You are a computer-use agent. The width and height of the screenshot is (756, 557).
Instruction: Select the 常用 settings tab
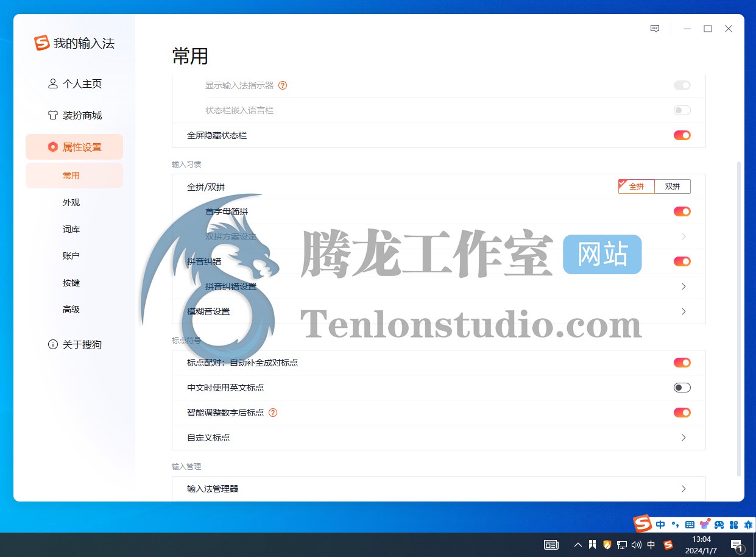tap(74, 176)
